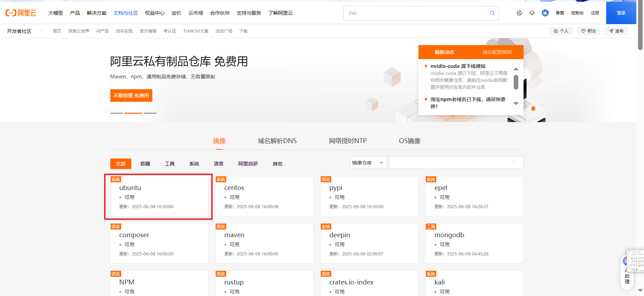Filter mirrors by 工具

pos(170,164)
